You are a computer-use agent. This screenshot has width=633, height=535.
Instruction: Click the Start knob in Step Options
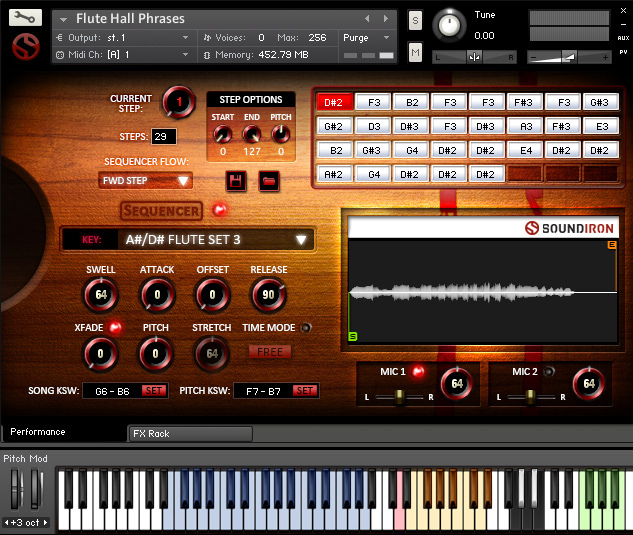tap(222, 134)
